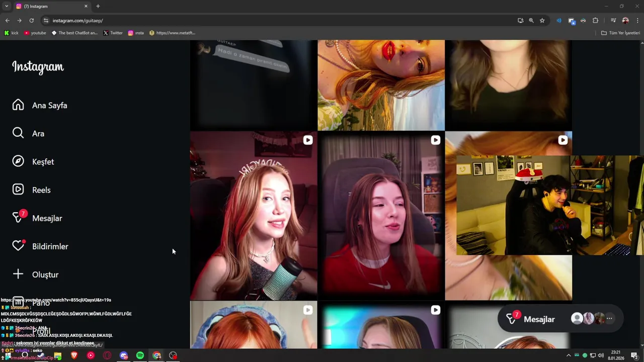644x362 pixels.
Task: Click the Oluştur plus icon
Action: coord(18,274)
